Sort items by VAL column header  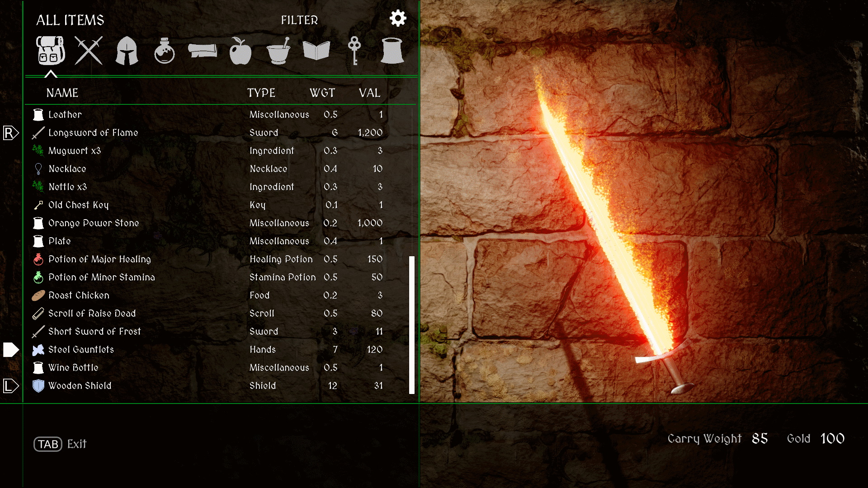[x=367, y=92]
